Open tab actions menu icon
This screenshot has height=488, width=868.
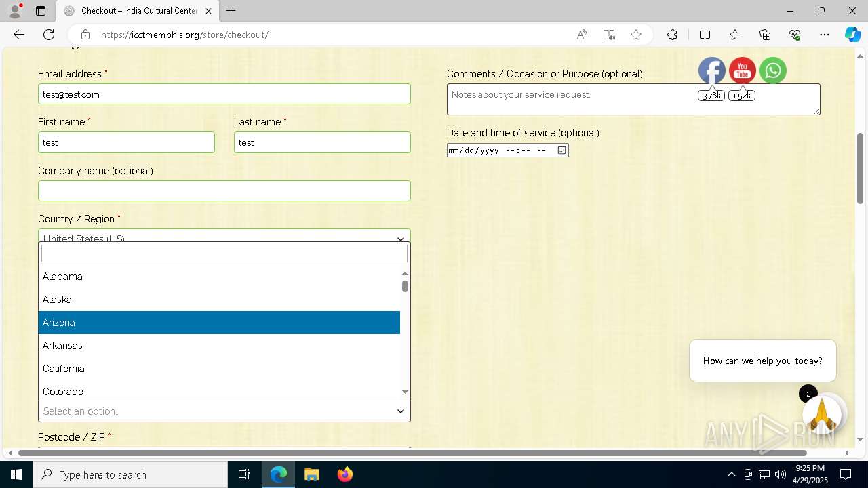pyautogui.click(x=41, y=11)
